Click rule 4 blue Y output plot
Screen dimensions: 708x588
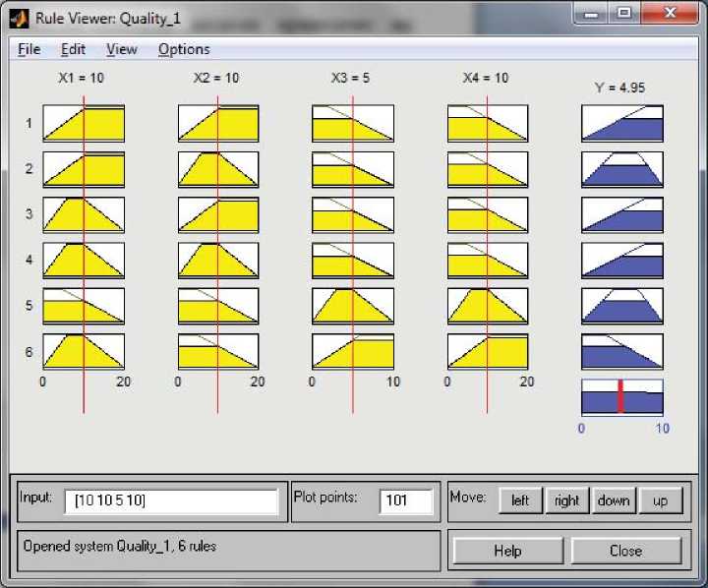622,261
